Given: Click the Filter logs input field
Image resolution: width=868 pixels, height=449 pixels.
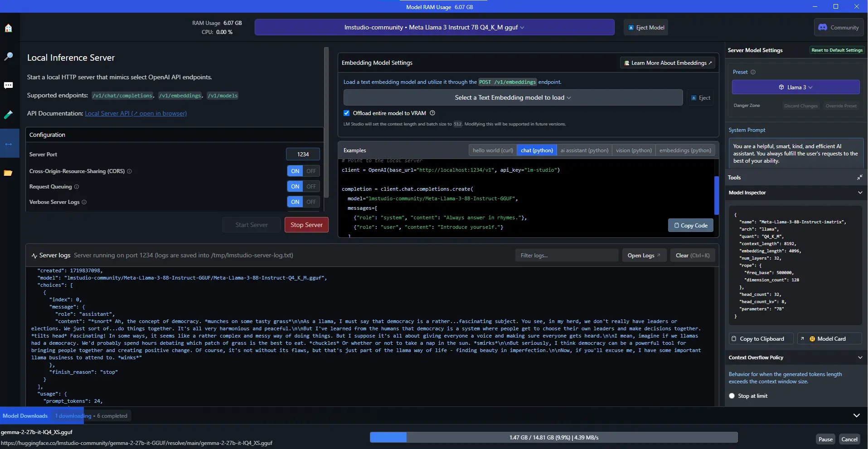Looking at the screenshot, I should point(566,256).
